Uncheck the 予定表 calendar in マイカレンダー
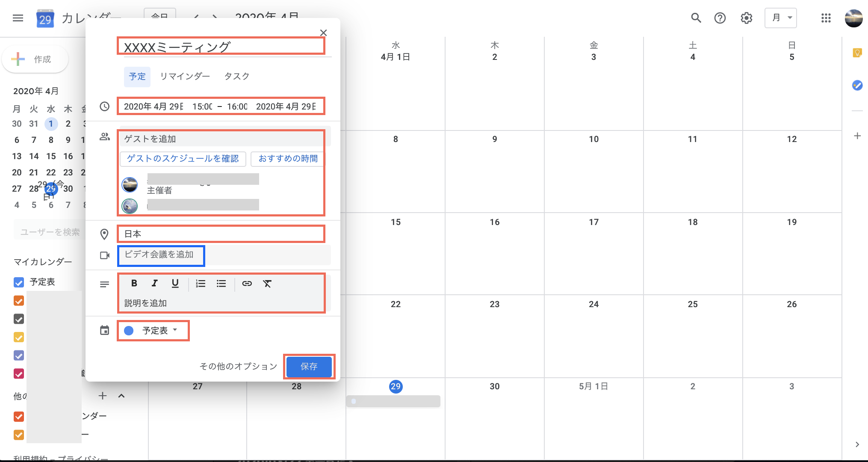Image resolution: width=868 pixels, height=462 pixels. click(18, 282)
